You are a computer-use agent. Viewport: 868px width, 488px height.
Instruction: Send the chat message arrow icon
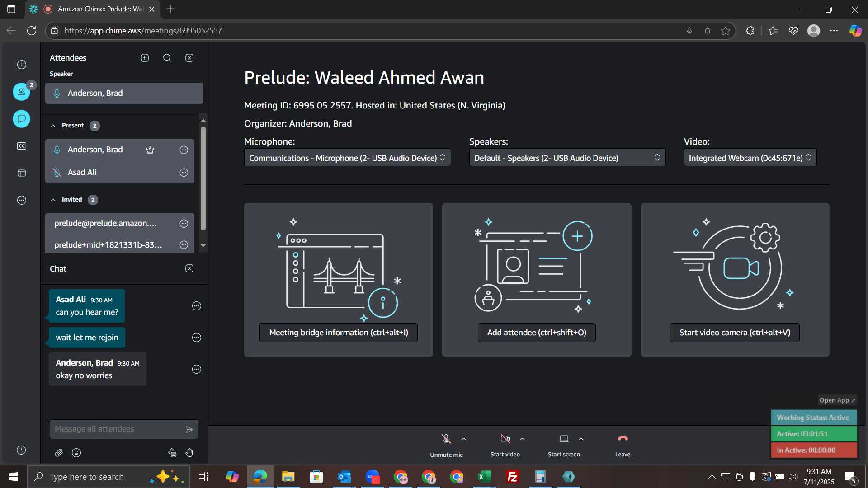189,429
